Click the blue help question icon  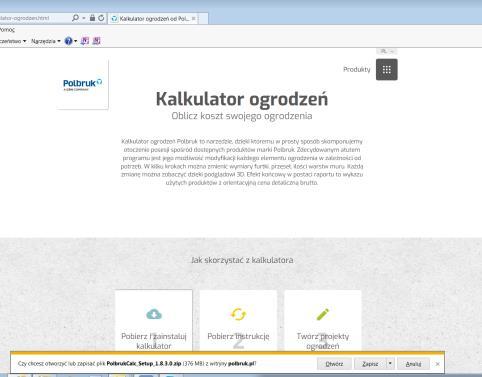coord(68,41)
